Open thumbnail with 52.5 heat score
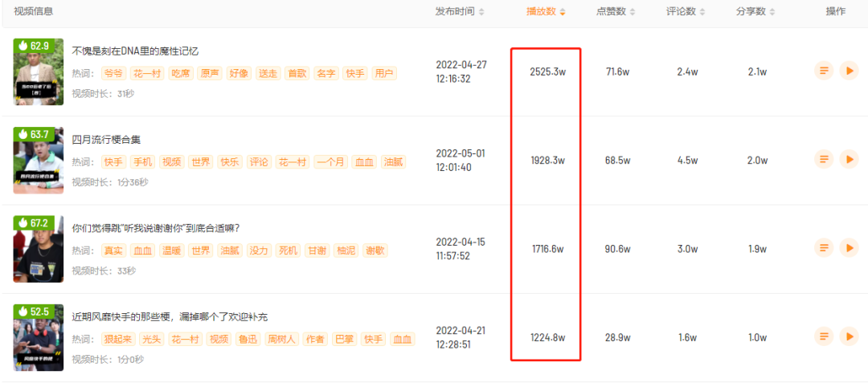This screenshot has width=868, height=383. (x=39, y=337)
